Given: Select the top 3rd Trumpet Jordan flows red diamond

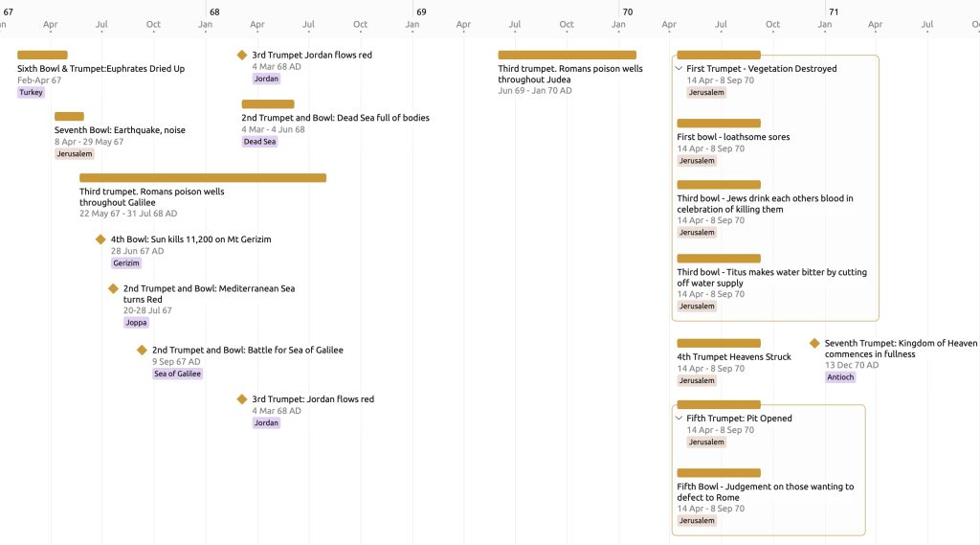Looking at the screenshot, I should [x=242, y=55].
